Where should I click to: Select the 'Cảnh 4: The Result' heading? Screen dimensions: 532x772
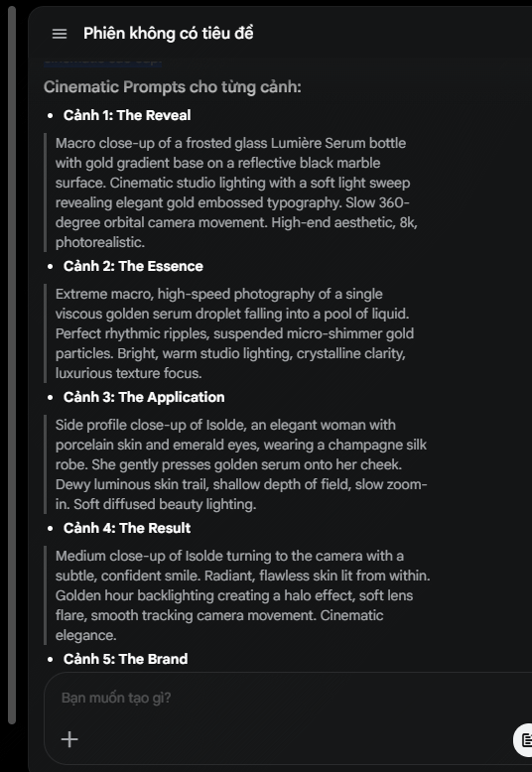click(x=127, y=528)
